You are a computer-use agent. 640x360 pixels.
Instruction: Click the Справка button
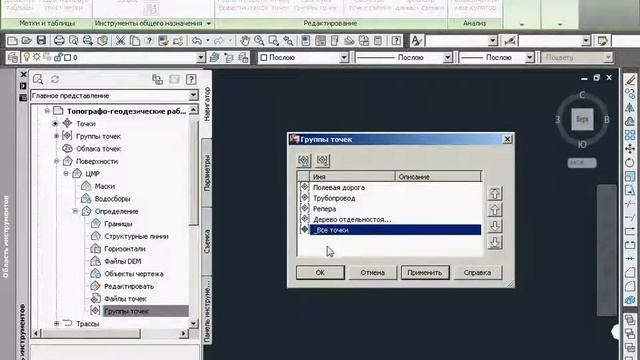click(x=477, y=272)
